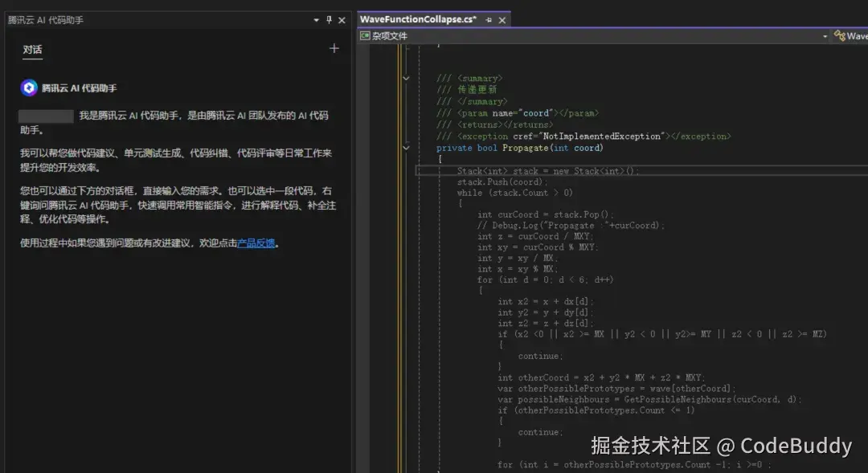Open the Wave class navigation dropdown
The image size is (868, 473).
[850, 36]
